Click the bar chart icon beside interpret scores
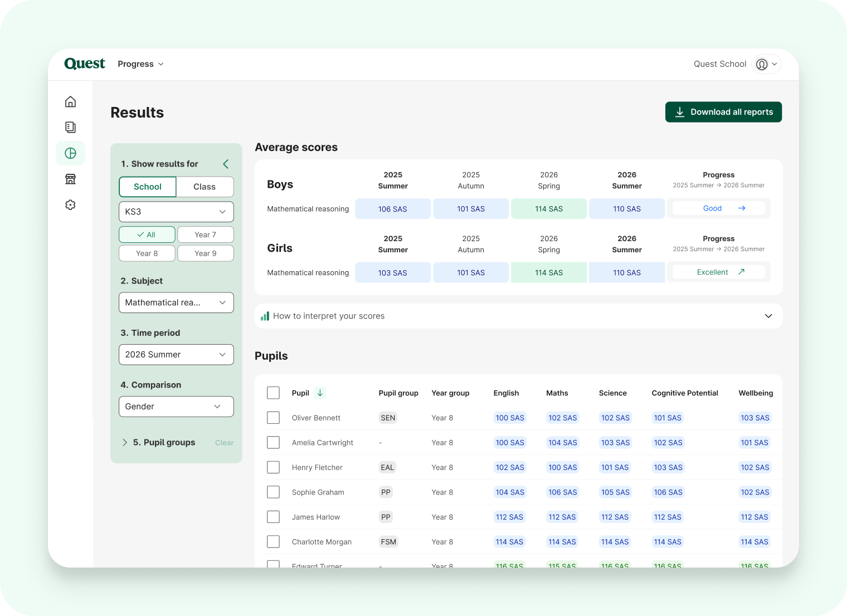Image resolution: width=847 pixels, height=616 pixels. coord(265,316)
